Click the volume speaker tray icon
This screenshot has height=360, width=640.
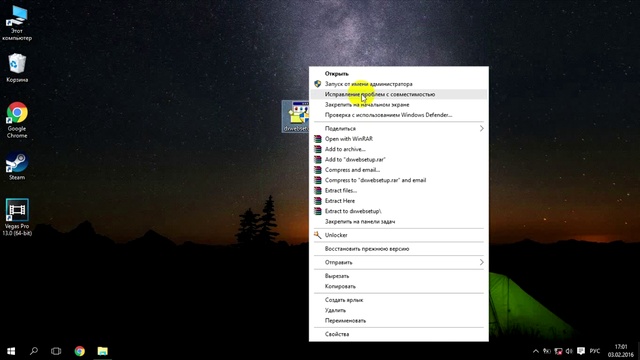click(569, 351)
